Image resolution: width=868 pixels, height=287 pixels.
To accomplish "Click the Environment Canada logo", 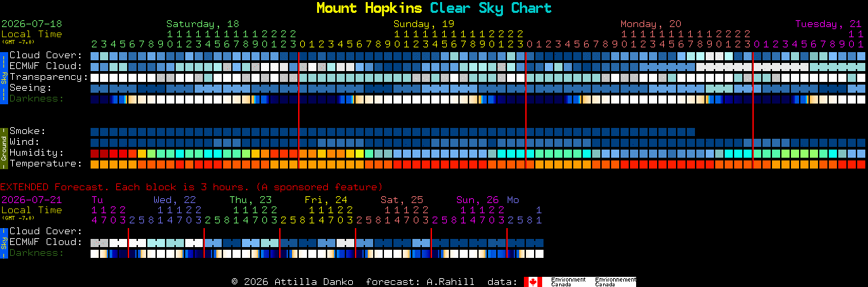I will [580, 282].
